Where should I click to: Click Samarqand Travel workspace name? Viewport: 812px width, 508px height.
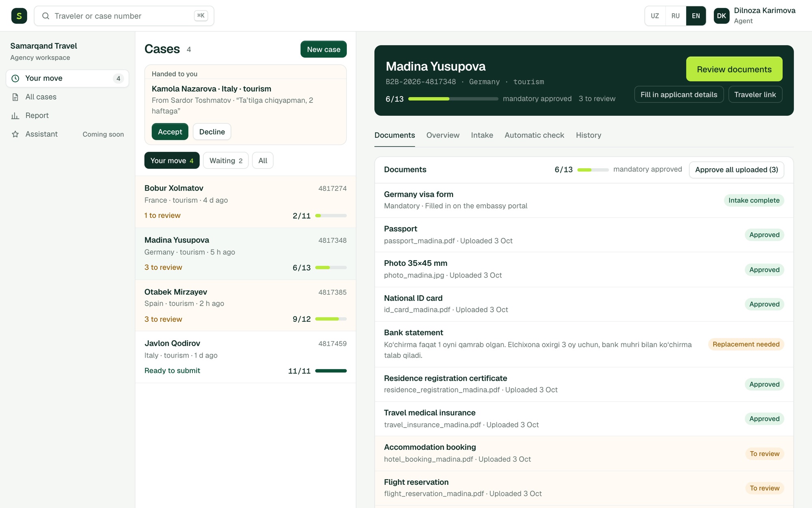tap(44, 46)
